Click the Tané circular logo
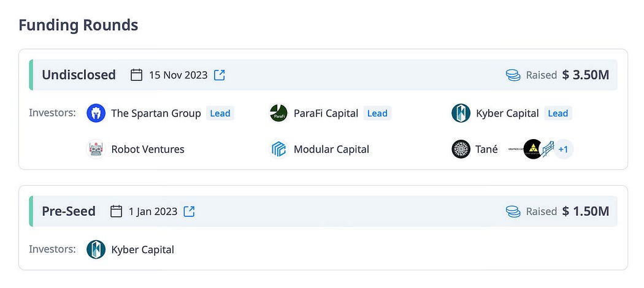This screenshot has width=644, height=288. pos(461,149)
